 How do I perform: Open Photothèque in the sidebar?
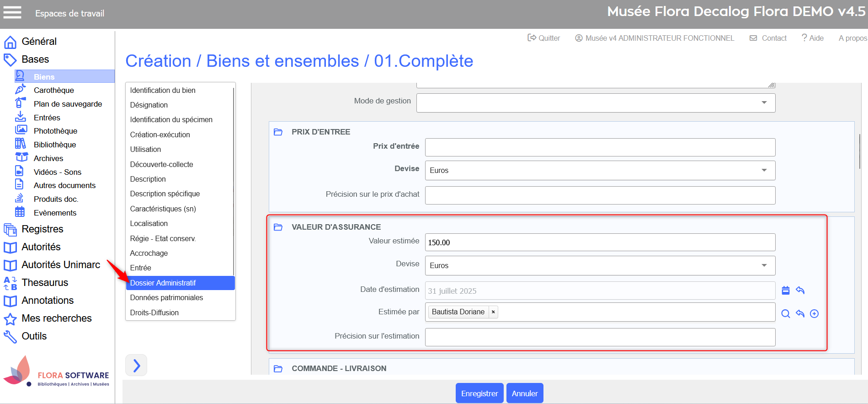55,131
